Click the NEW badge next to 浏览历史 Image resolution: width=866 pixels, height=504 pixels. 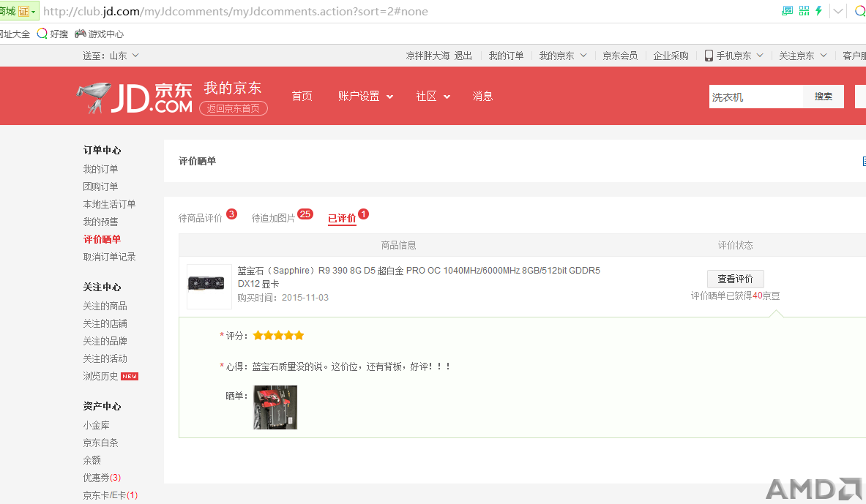(x=130, y=377)
